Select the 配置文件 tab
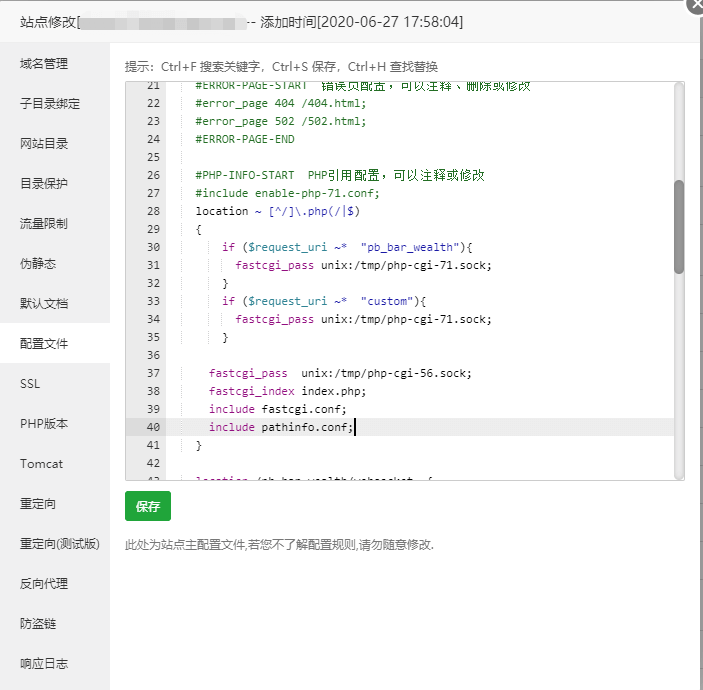The image size is (703, 690). pos(44,343)
